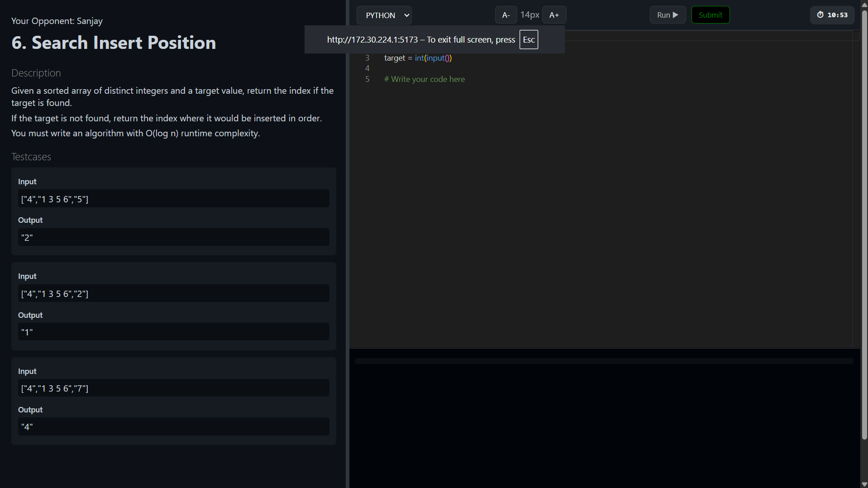
Task: Click the countdown timer showing 10:53
Action: [832, 15]
